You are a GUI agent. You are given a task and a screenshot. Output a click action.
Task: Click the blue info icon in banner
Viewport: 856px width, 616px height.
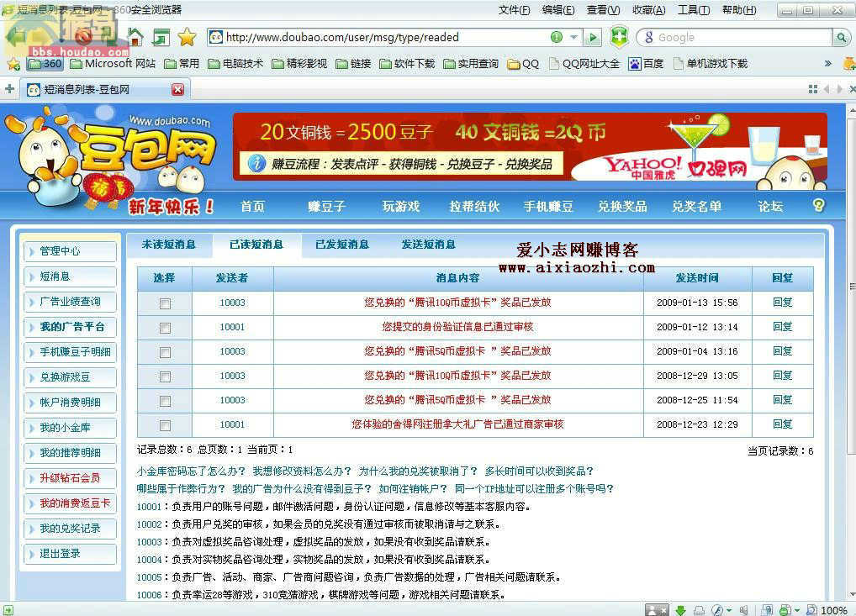click(x=256, y=163)
